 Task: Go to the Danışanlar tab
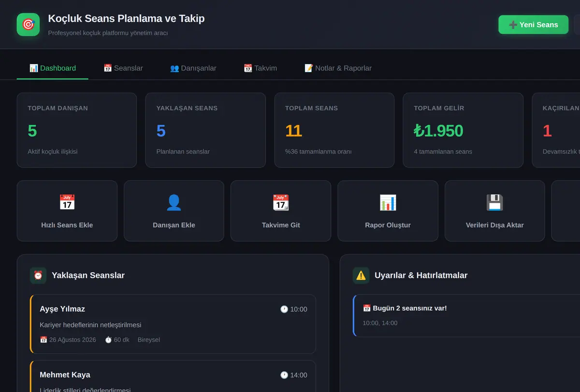(x=193, y=68)
